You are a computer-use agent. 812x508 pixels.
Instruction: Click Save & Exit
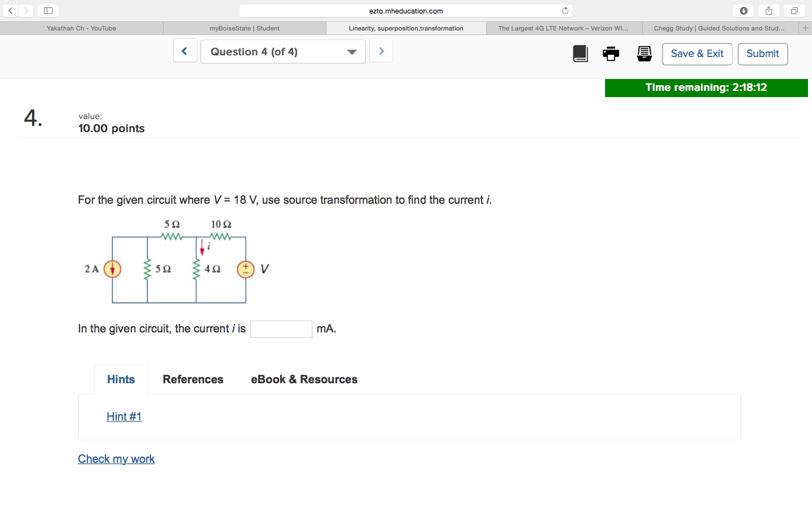(697, 54)
